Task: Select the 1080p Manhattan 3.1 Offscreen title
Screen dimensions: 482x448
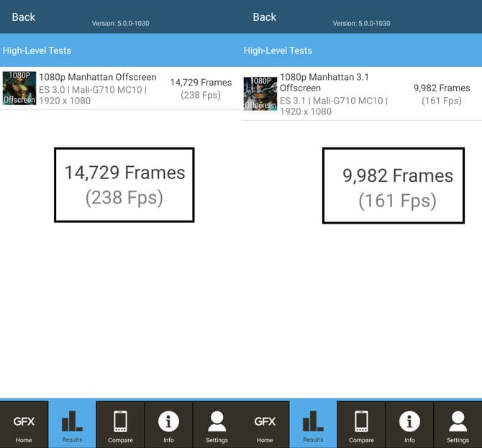Action: click(324, 83)
